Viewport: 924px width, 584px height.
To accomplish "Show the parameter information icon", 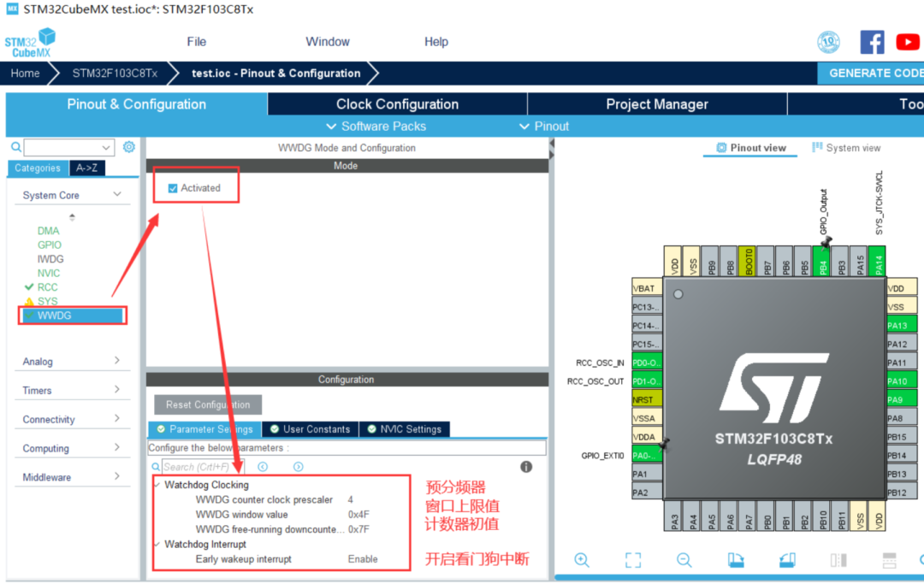I will pos(526,467).
